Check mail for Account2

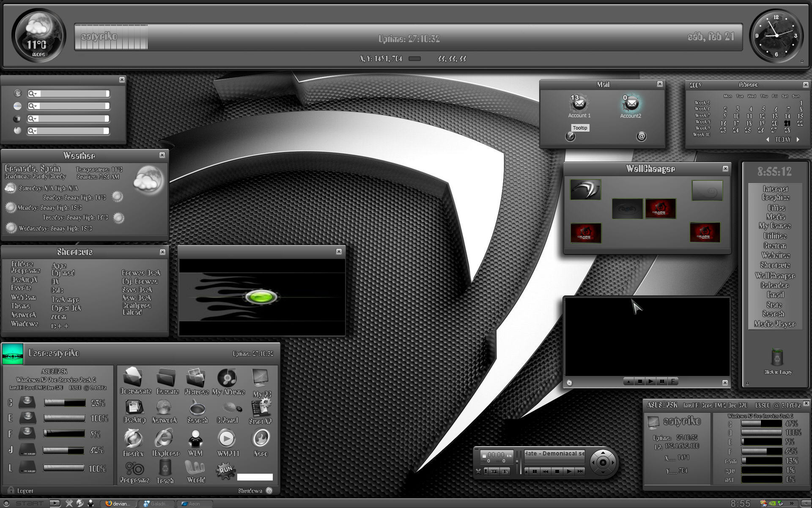pos(631,103)
